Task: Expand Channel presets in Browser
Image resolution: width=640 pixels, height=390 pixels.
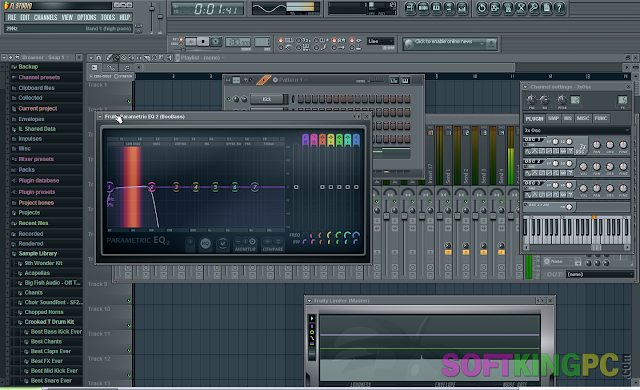Action: pyautogui.click(x=39, y=77)
